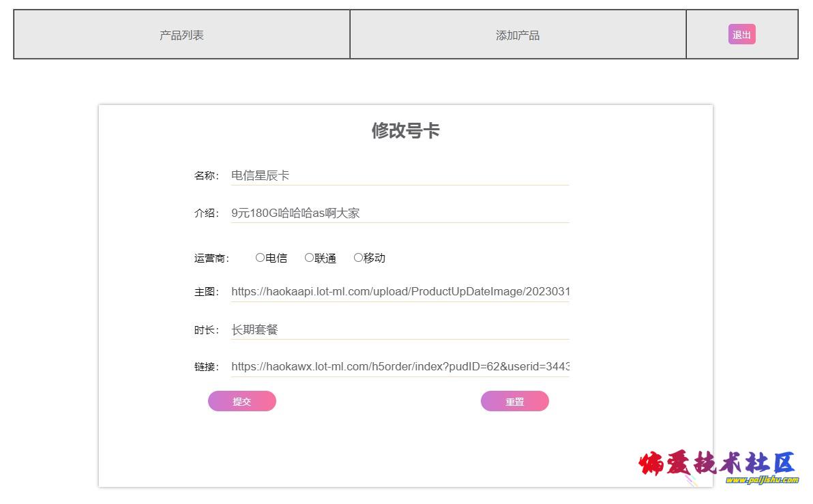Click the 介绍 description input field
The image size is (813, 504).
(400, 213)
